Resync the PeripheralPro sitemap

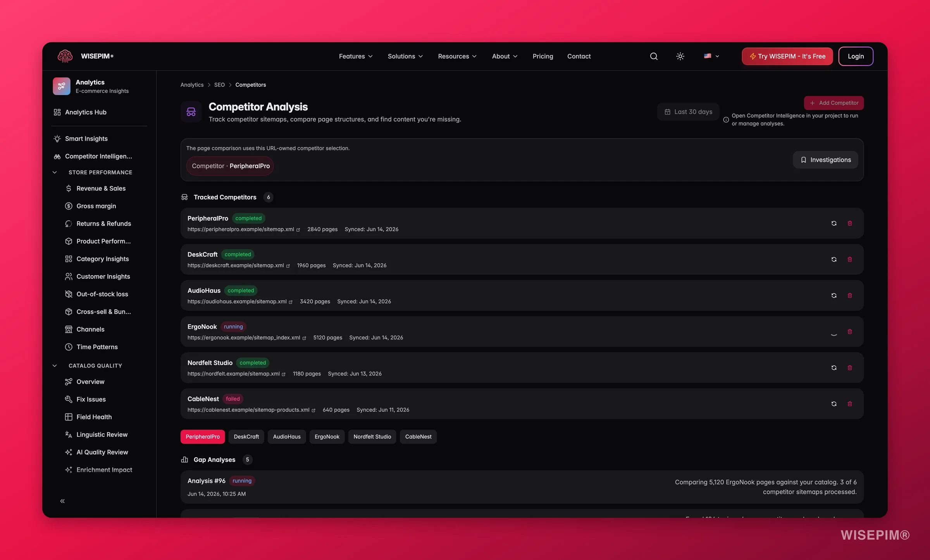[834, 223]
